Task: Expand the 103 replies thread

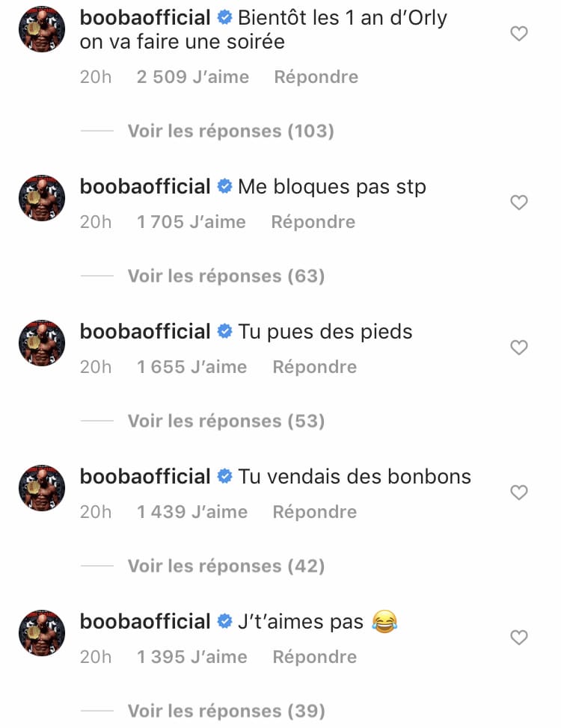Action: pos(230,132)
